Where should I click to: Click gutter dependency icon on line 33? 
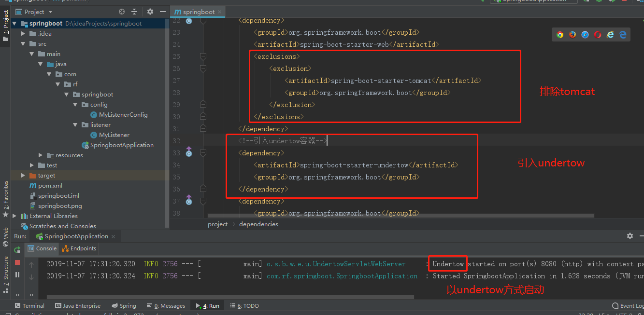[189, 152]
